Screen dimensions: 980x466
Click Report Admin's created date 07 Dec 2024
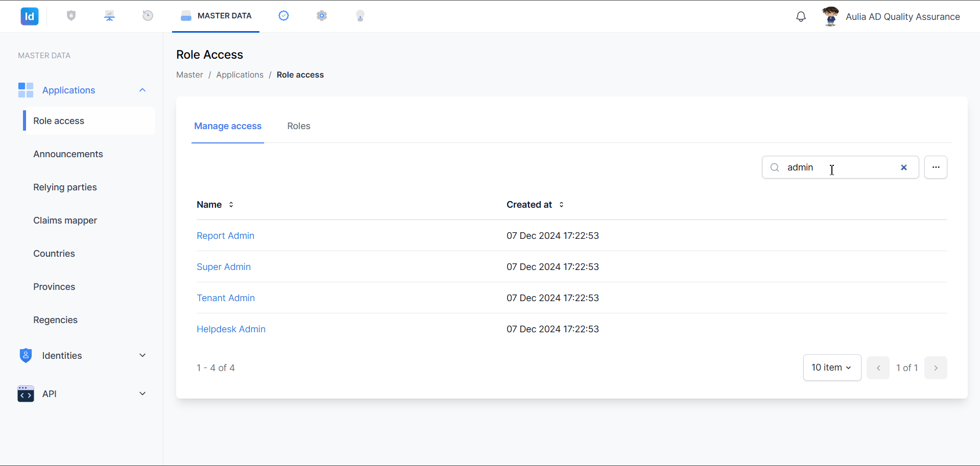point(553,236)
